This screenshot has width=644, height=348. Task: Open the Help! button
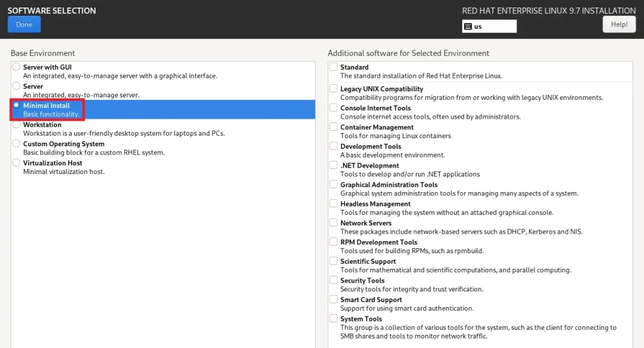(x=619, y=24)
